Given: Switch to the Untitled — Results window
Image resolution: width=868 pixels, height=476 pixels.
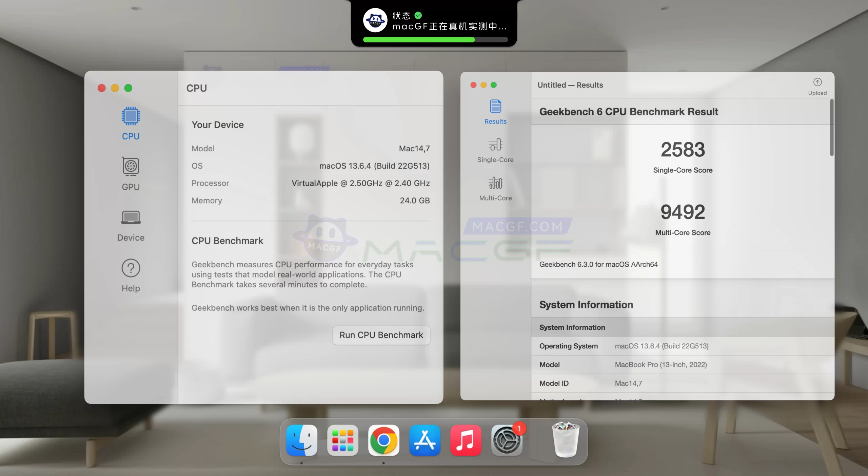Looking at the screenshot, I should tap(570, 85).
